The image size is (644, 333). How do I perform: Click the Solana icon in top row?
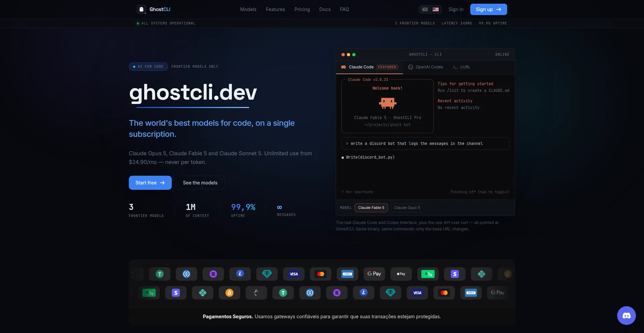[x=213, y=274]
